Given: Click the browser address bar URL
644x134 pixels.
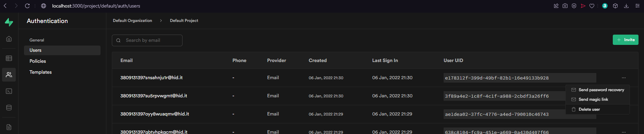Looking at the screenshot, I should pos(96,6).
